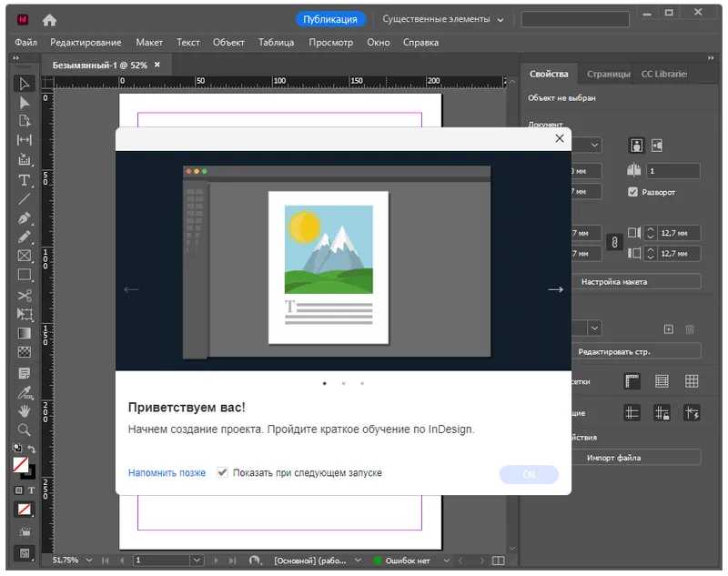Viewport: 728px width, 576px height.
Task: Show rulers icon in properties panel
Action: point(632,381)
